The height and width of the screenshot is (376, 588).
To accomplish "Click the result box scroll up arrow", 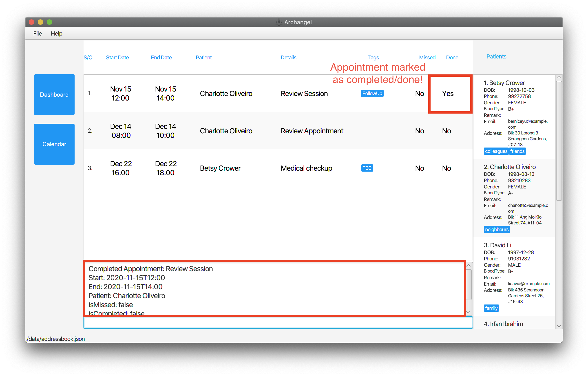I will tap(469, 266).
